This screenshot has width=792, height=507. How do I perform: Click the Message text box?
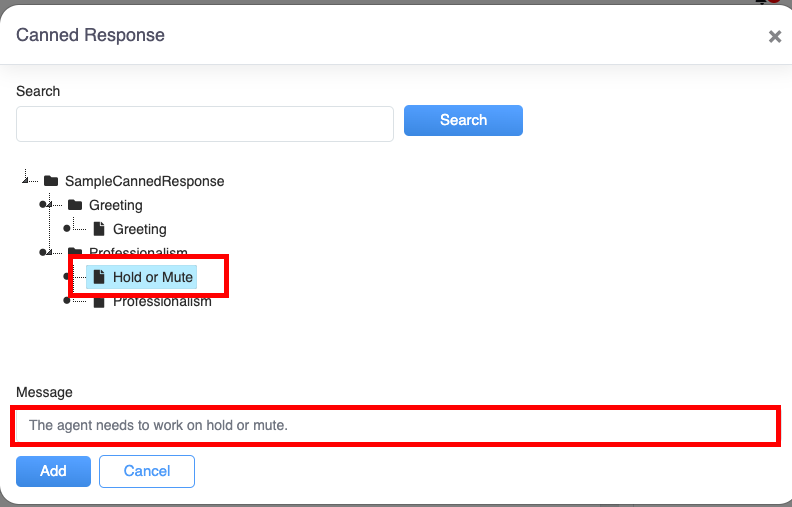pyautogui.click(x=395, y=425)
